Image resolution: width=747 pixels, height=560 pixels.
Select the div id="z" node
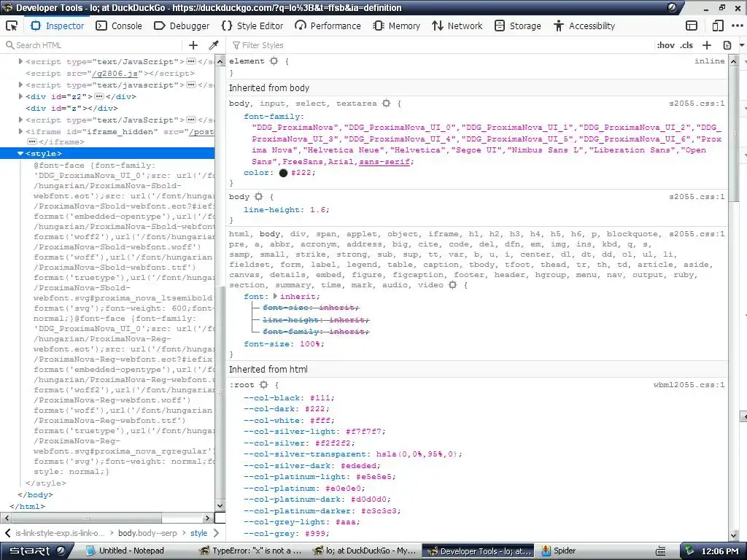click(x=71, y=108)
